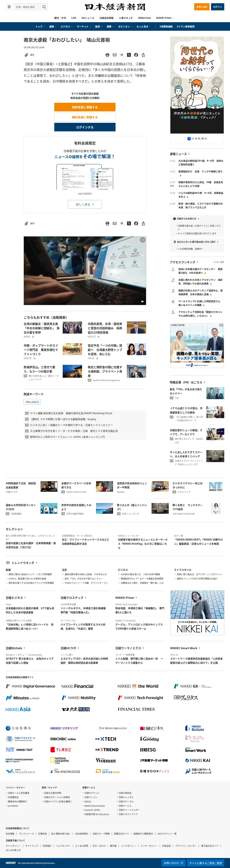
Task: Open the #鳩山由紀夫 keyword tag
Action: click(32, 402)
